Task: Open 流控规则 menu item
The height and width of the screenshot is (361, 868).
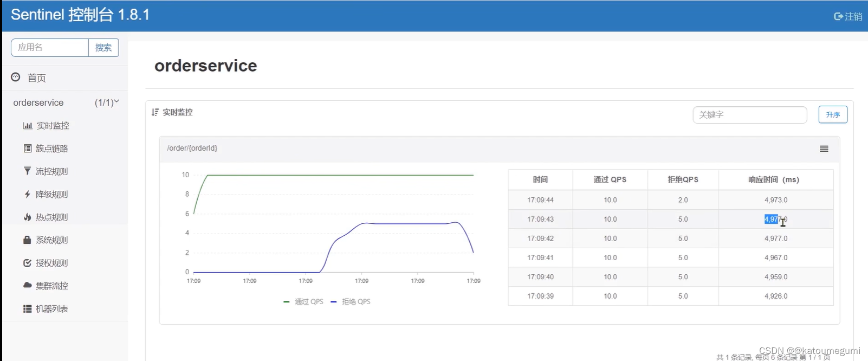Action: pos(52,171)
